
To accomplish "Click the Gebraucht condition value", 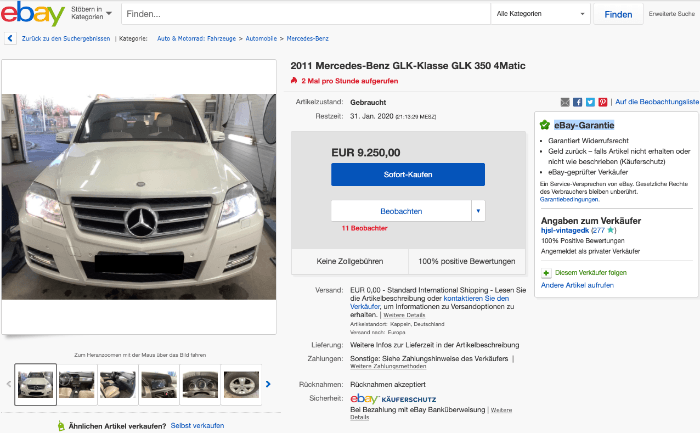I will point(368,102).
